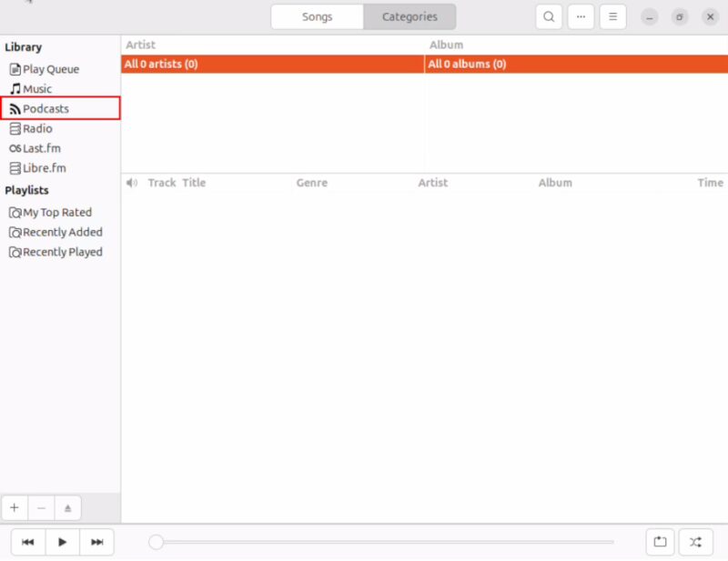Click the playback progress slider

[391, 542]
